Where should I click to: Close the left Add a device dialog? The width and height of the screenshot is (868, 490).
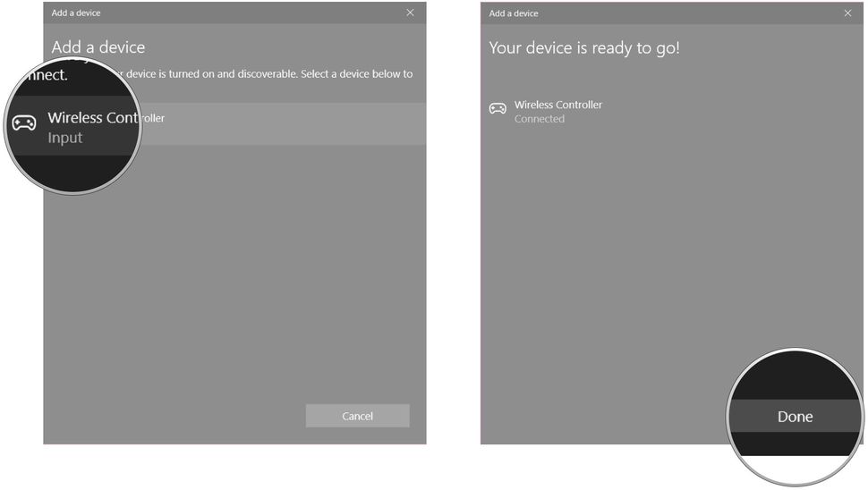[x=410, y=13]
